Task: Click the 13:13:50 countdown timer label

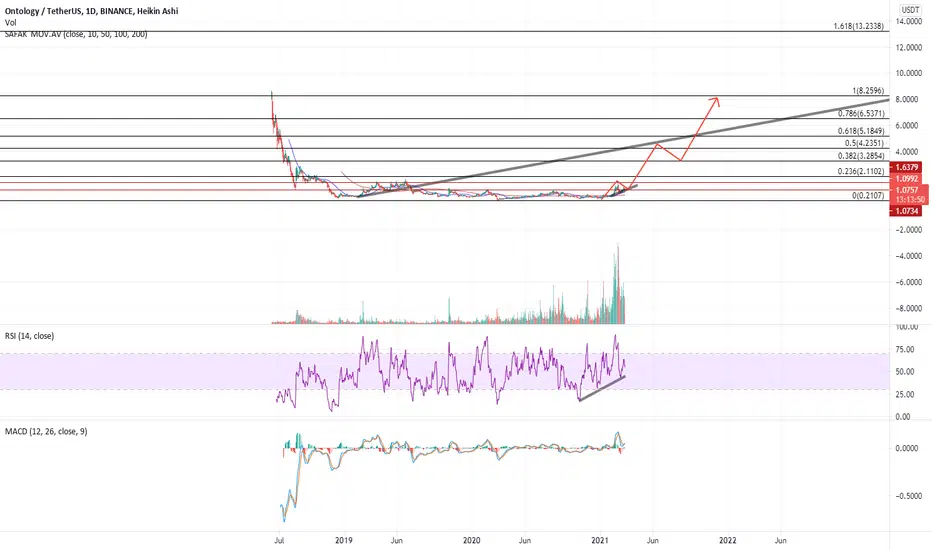Action: pyautogui.click(x=909, y=200)
